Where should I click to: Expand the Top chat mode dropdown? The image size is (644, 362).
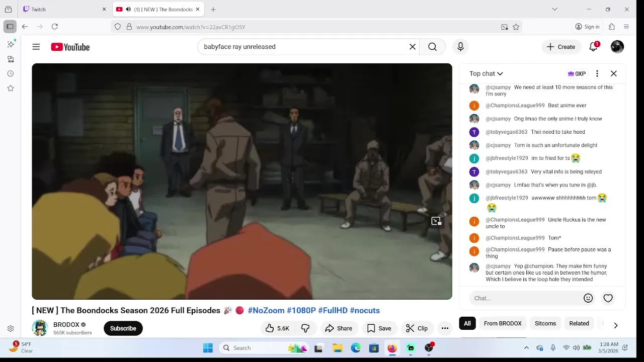[x=486, y=73]
